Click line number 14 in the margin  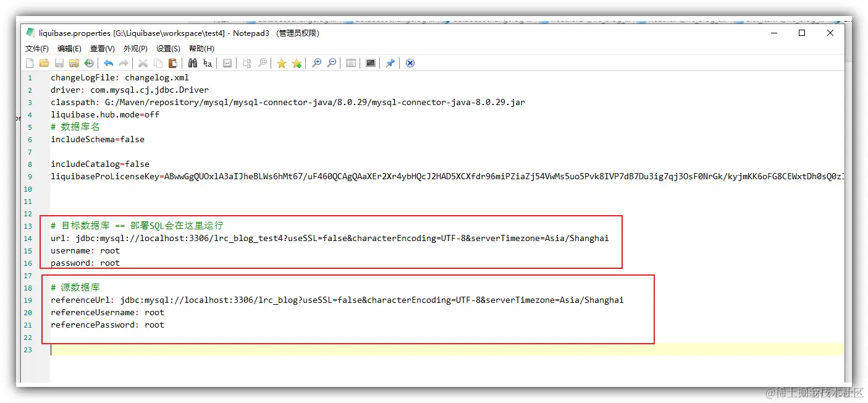click(28, 239)
